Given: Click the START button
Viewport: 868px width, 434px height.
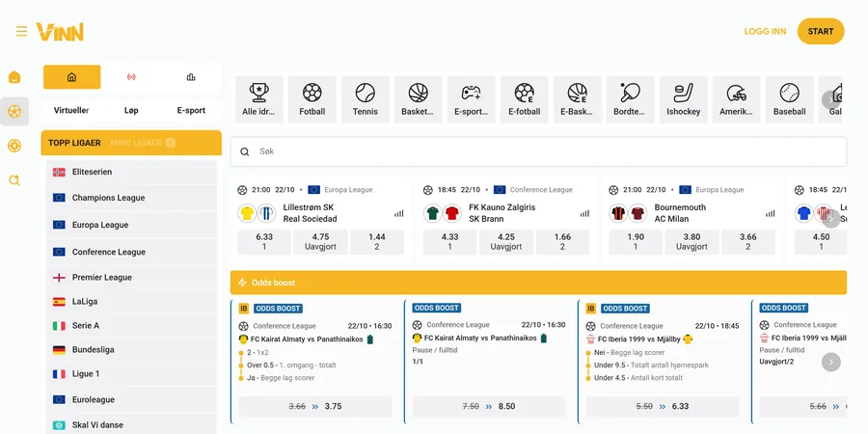Looking at the screenshot, I should (821, 32).
